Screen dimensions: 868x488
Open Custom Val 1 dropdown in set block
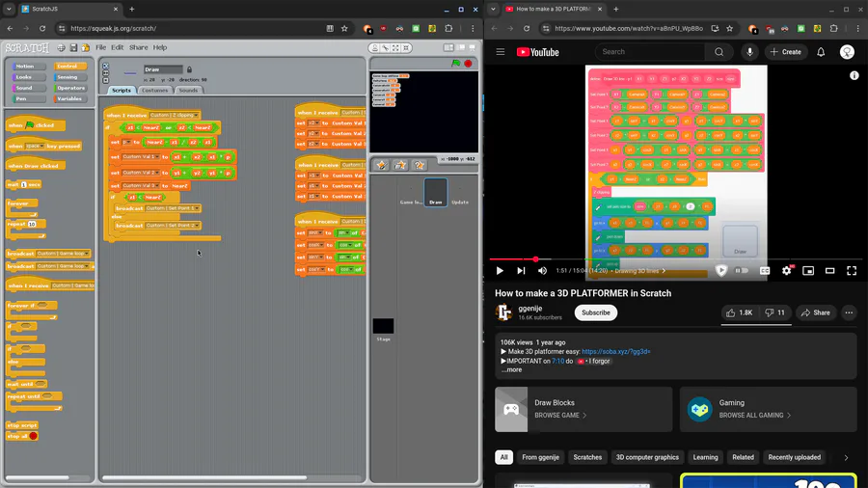[x=141, y=157]
